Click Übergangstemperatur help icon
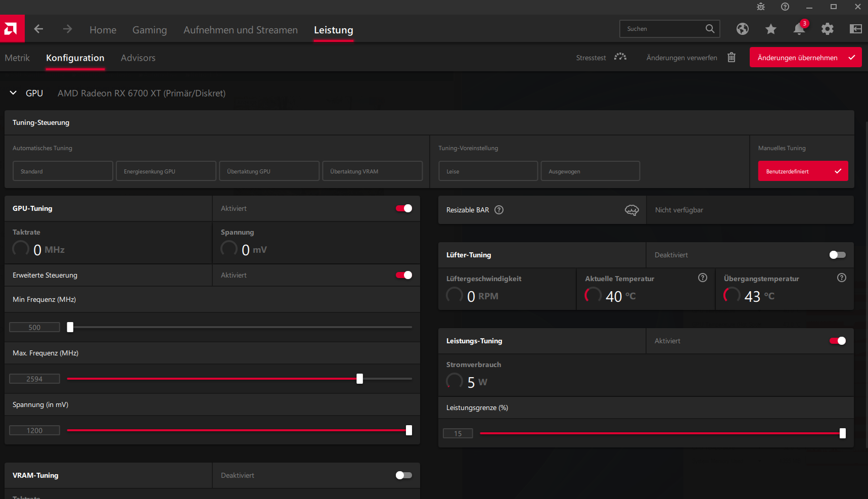 point(842,278)
